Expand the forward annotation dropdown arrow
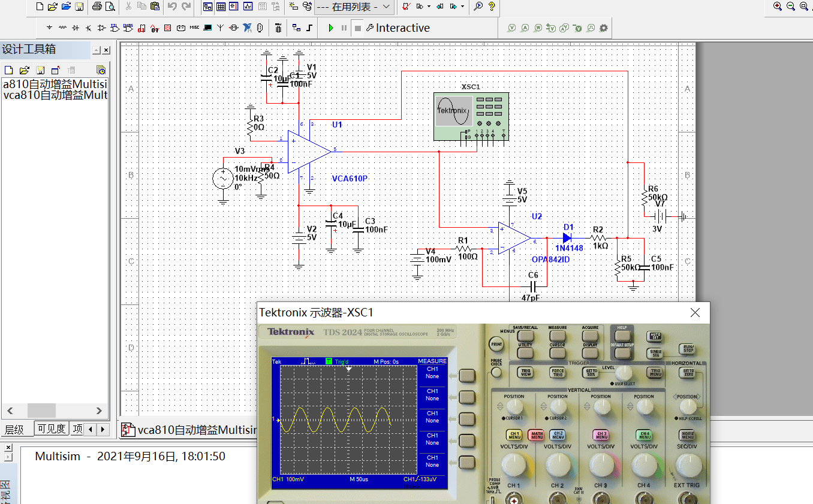The height and width of the screenshot is (504, 813). 462,7
